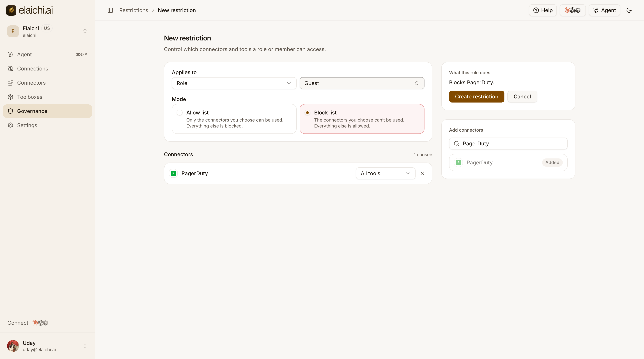Go to Connections in the sidebar

[x=48, y=68]
